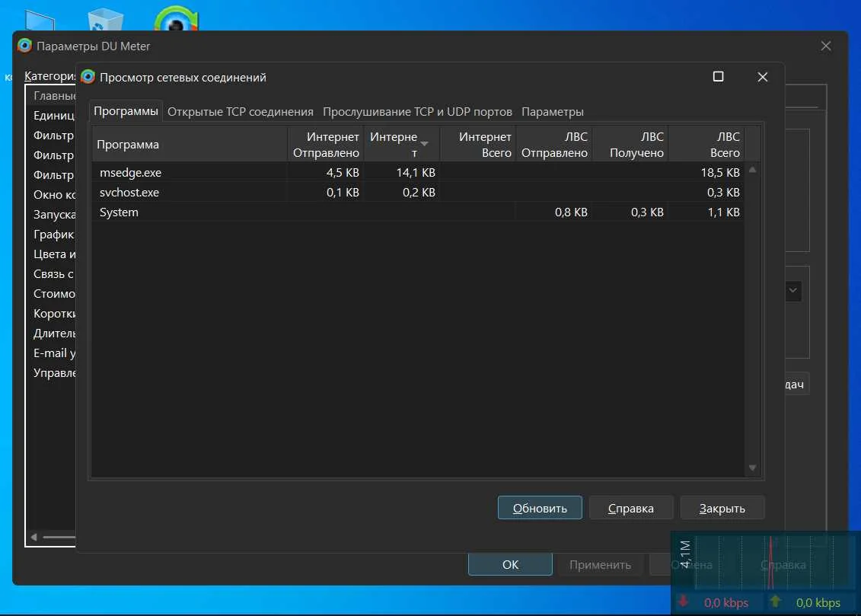Close the Просмотр сетевых соединений dialog
Viewport: 861px width, 616px height.
[762, 77]
